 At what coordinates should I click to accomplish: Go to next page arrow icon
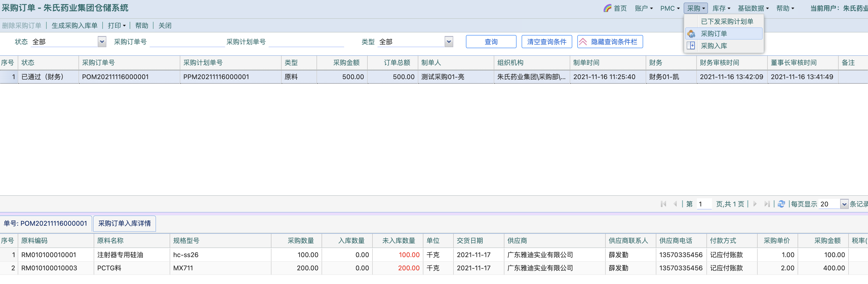[755, 204]
